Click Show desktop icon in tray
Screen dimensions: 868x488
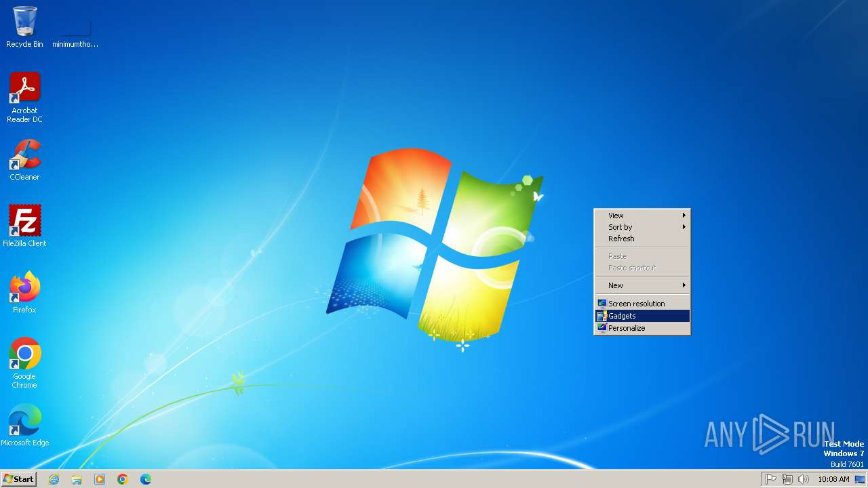point(860,479)
